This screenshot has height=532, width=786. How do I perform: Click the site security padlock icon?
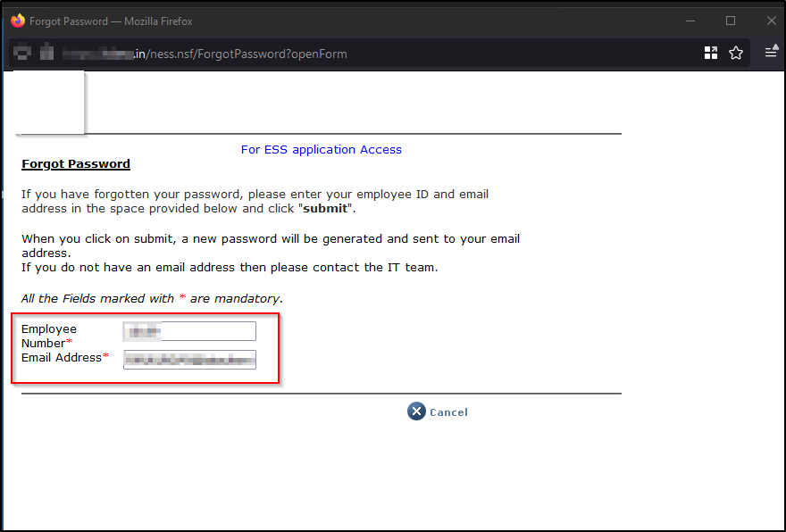(x=46, y=54)
